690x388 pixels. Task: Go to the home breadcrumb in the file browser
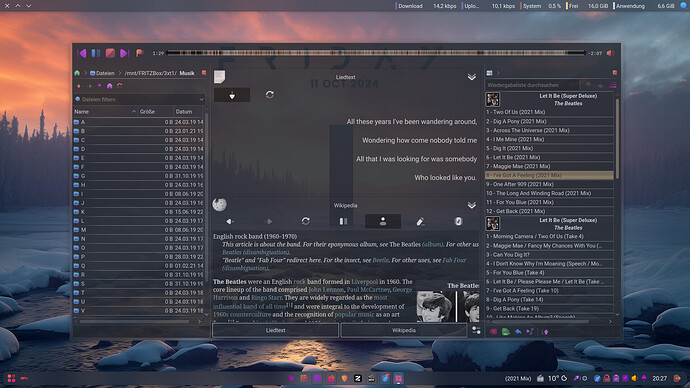(77, 73)
